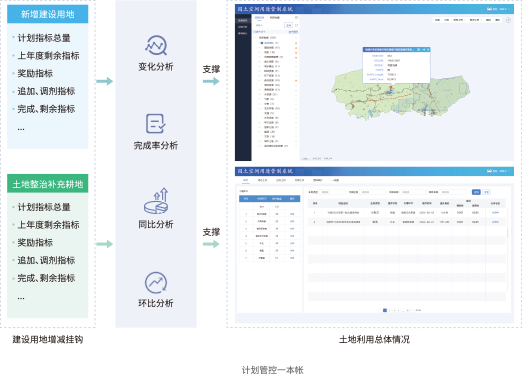Click the 同比分析 pie chart icon
522x374 pixels.
point(156,201)
